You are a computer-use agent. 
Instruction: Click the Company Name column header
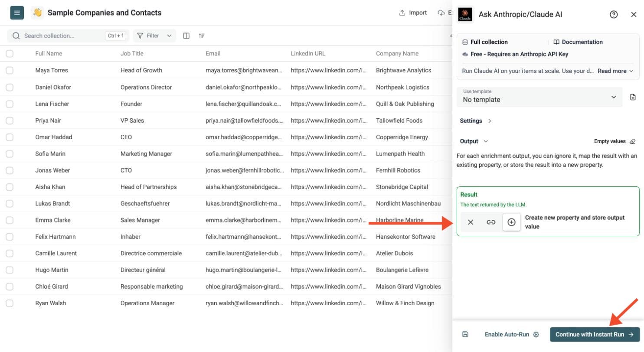(x=397, y=54)
